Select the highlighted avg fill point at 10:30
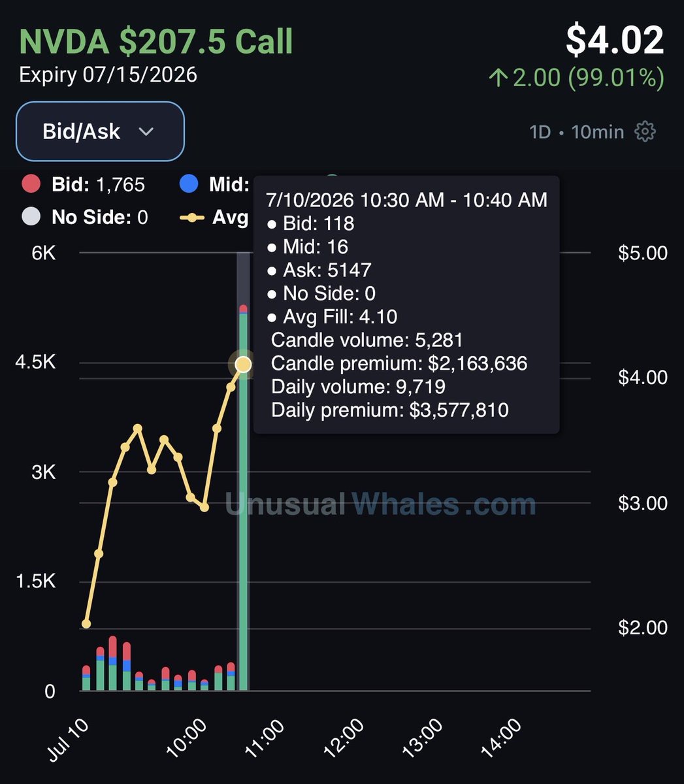This screenshot has width=684, height=784. [x=243, y=364]
